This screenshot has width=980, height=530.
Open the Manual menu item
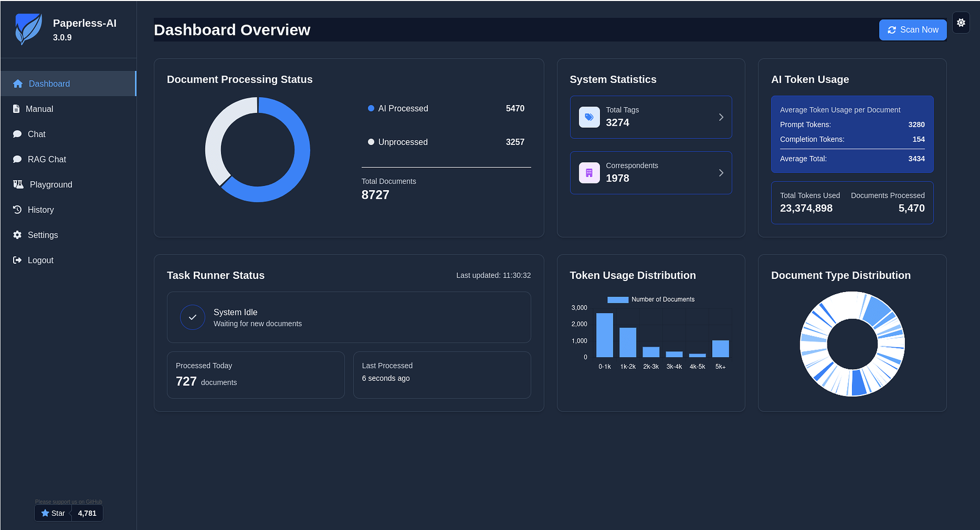[x=39, y=109]
